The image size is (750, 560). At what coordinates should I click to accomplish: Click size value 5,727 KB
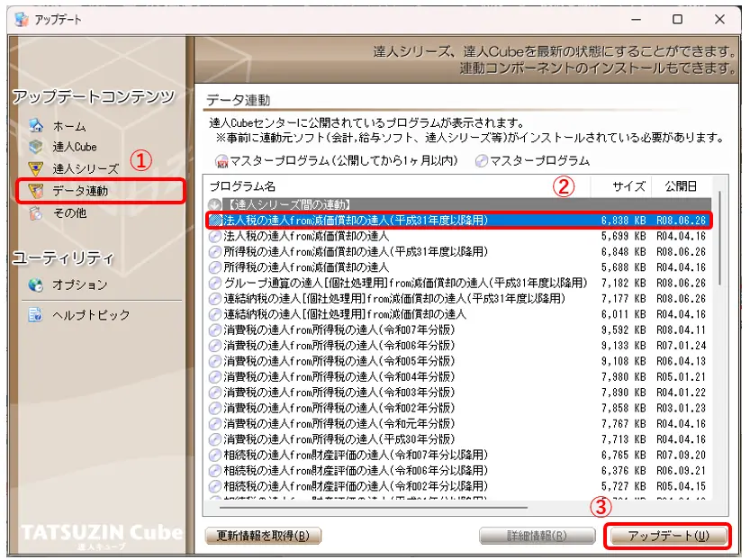point(624,486)
